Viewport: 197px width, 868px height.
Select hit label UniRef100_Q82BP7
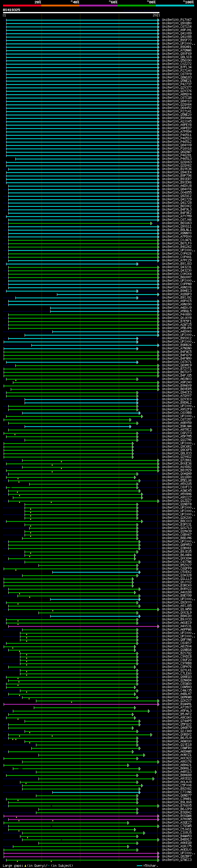tap(177, 856)
